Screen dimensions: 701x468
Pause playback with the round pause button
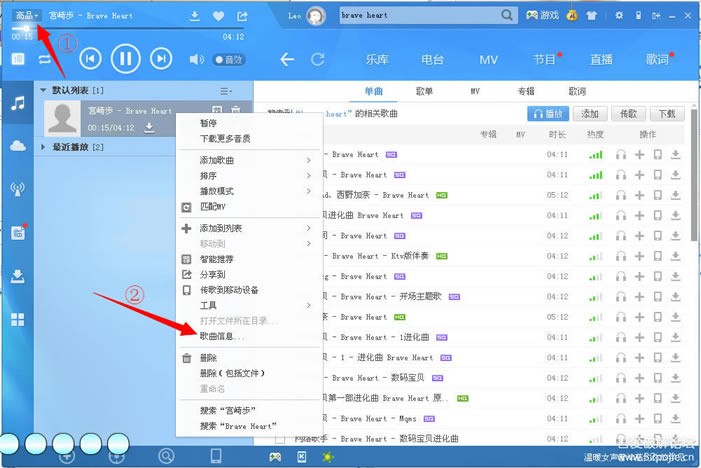tap(125, 59)
